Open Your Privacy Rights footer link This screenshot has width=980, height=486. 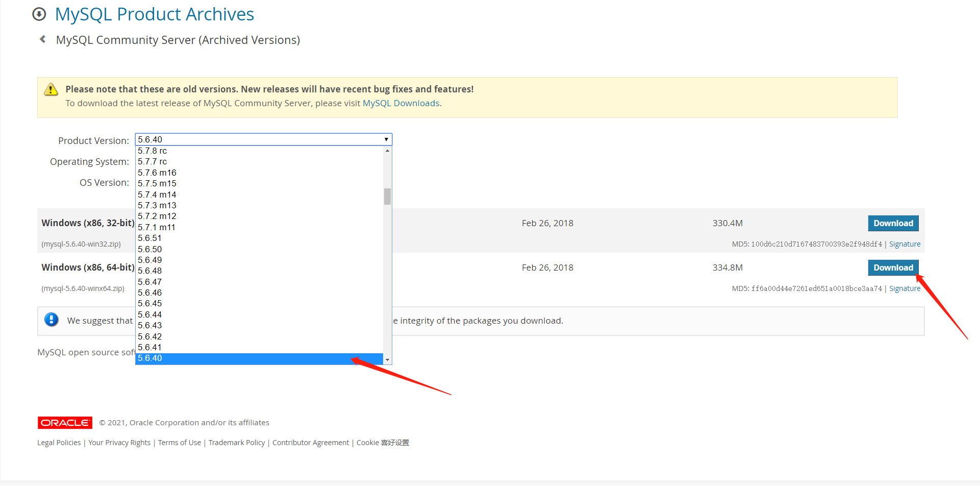pos(119,443)
